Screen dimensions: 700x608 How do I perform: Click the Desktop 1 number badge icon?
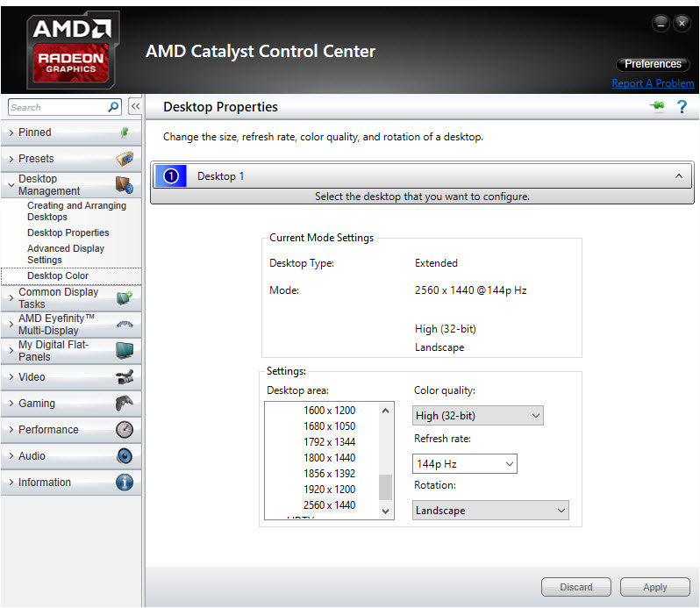point(170,175)
